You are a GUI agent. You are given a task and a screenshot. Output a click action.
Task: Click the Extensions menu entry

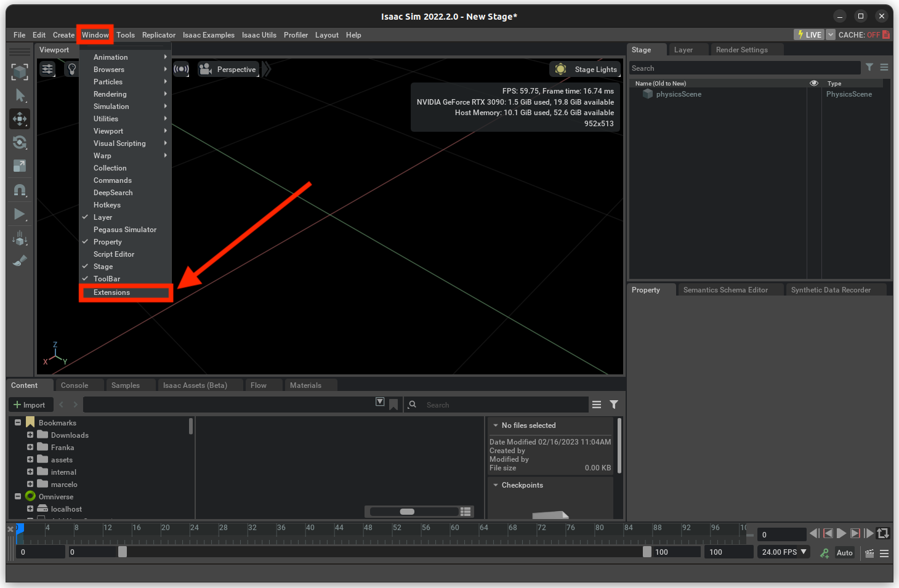[111, 292]
